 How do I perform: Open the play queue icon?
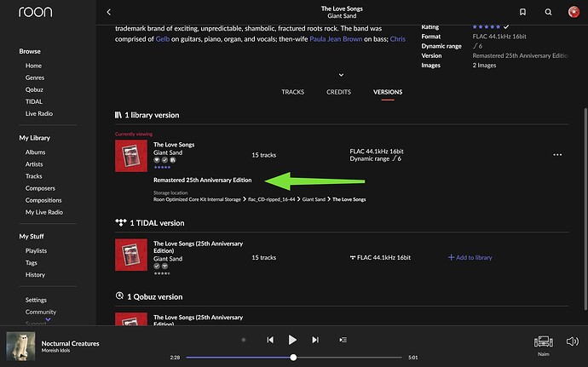point(343,340)
